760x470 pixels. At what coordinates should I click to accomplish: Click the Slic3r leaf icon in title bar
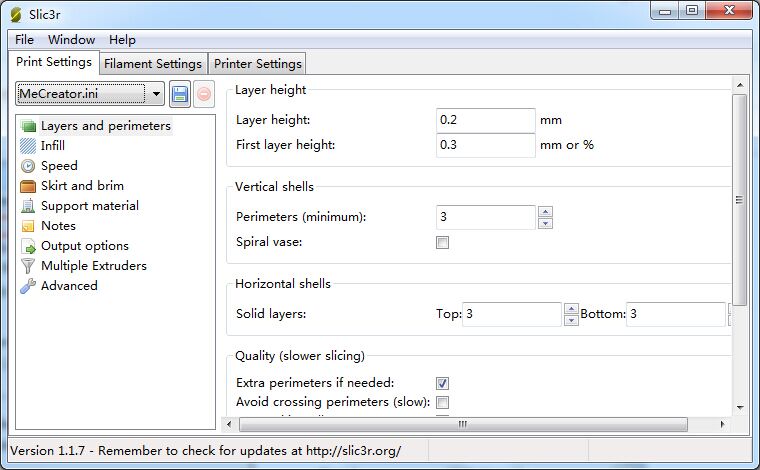tap(16, 15)
